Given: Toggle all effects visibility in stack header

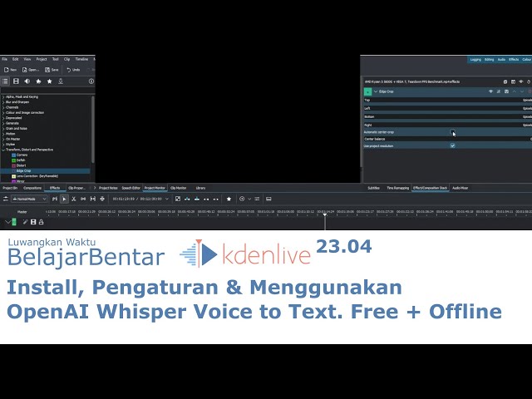Looking at the screenshot, I should (x=521, y=81).
